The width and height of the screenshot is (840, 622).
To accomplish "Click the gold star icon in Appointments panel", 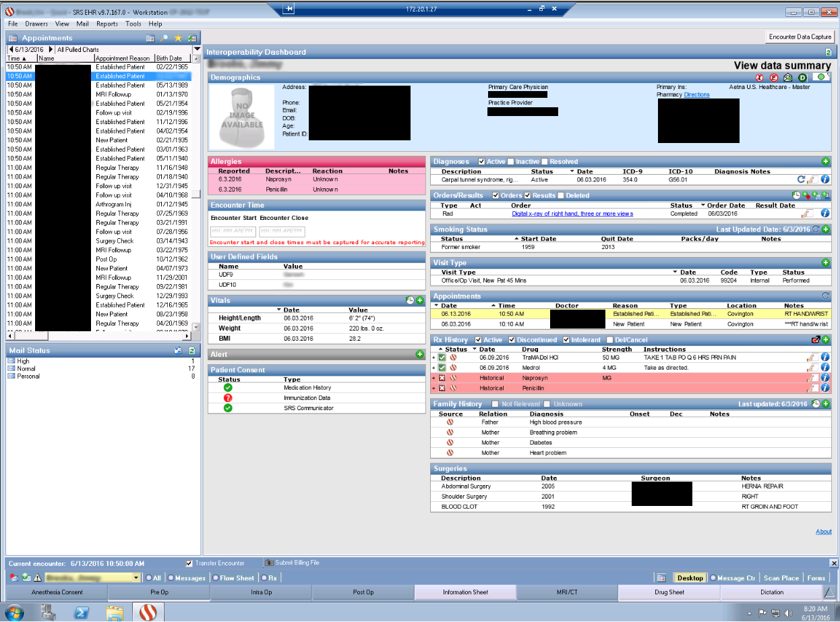I will (178, 38).
